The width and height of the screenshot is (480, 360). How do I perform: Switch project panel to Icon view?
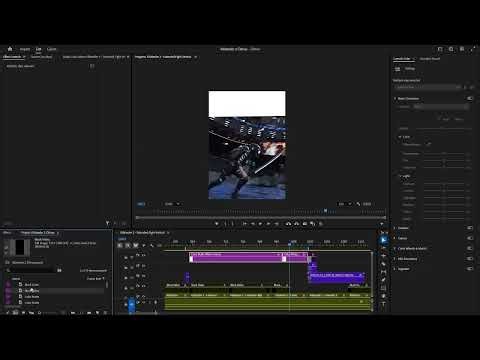[x=23, y=313]
